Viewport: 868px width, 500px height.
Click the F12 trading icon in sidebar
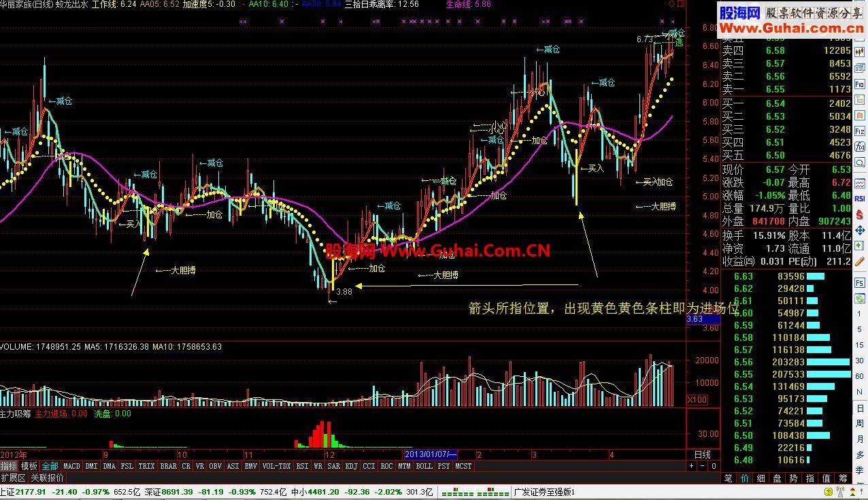(860, 131)
